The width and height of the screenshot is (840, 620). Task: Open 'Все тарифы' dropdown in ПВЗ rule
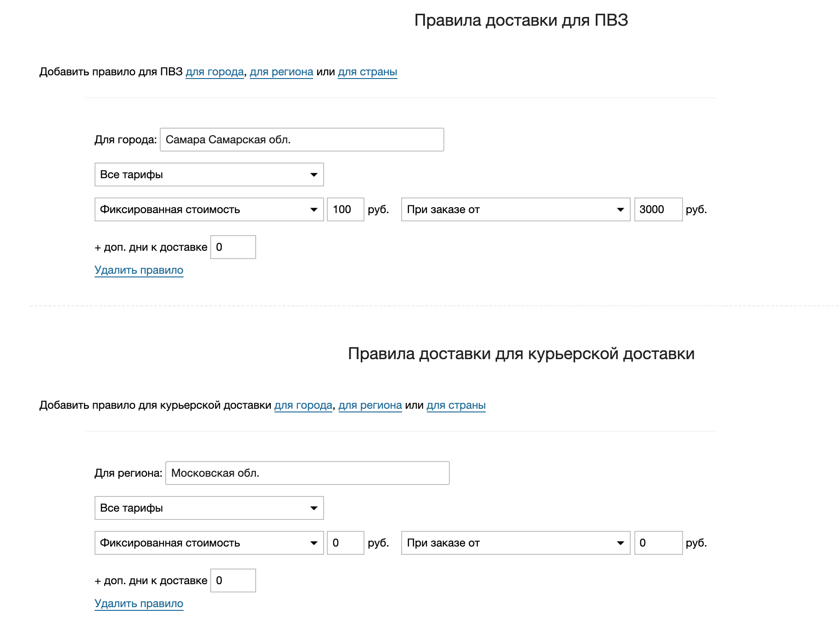pos(209,175)
